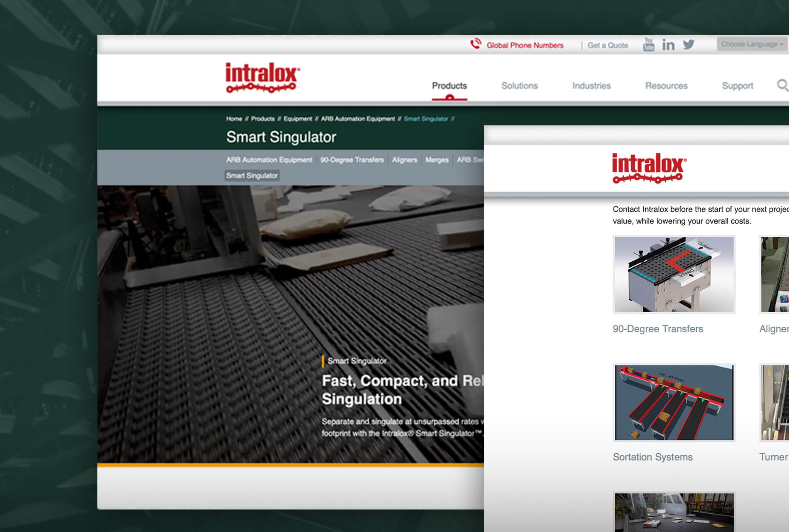Select the Aligners sub-navigation tab

pyautogui.click(x=404, y=160)
